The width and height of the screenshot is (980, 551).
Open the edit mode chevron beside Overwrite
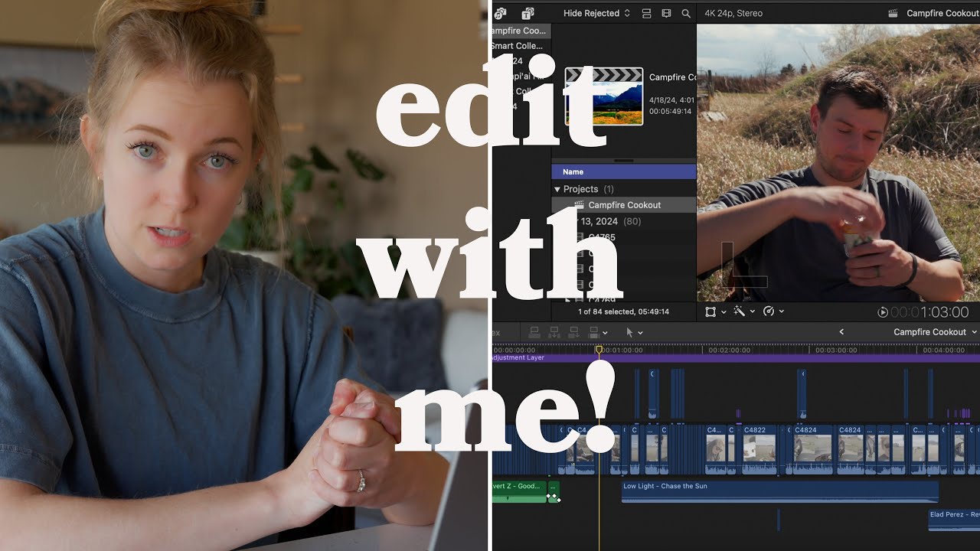(x=606, y=333)
